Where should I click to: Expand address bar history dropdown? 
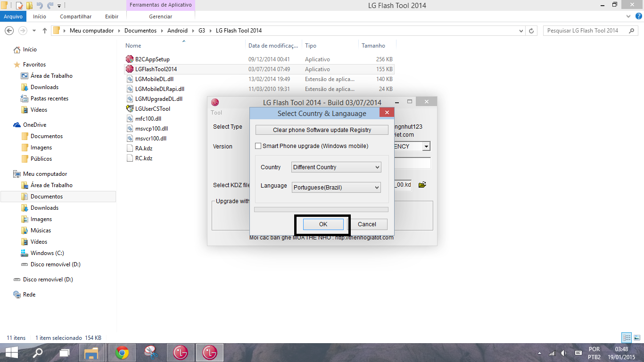(x=521, y=31)
